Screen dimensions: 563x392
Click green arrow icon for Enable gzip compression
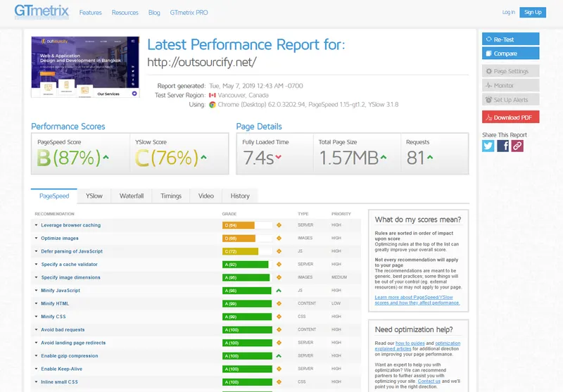point(279,355)
